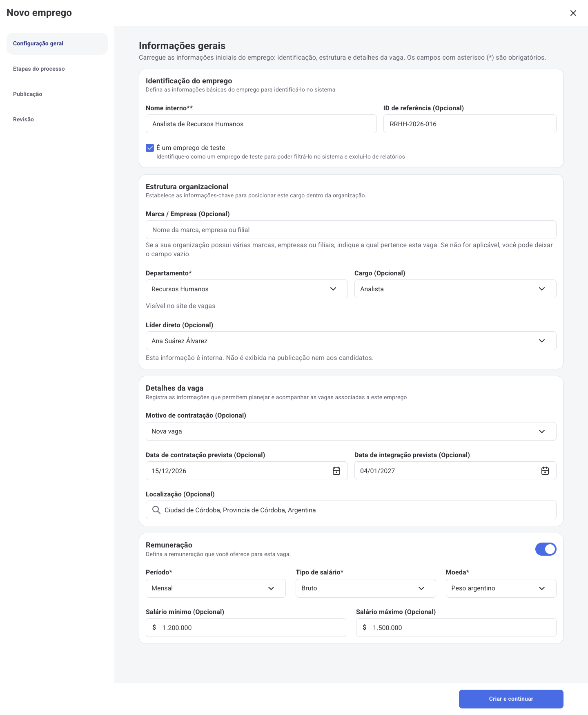Click dollar sign in Salário mínimo field
Viewport: 588px width, 715px height.
pyautogui.click(x=154, y=627)
